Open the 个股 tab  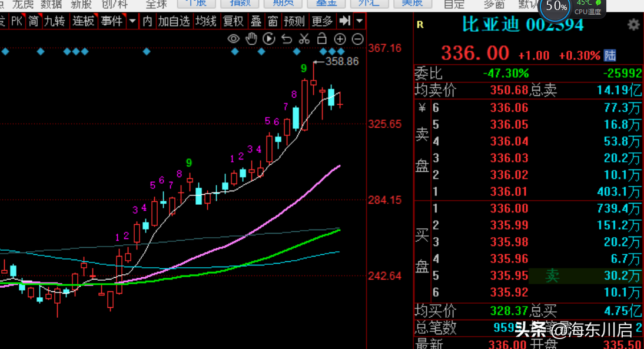pos(196,4)
